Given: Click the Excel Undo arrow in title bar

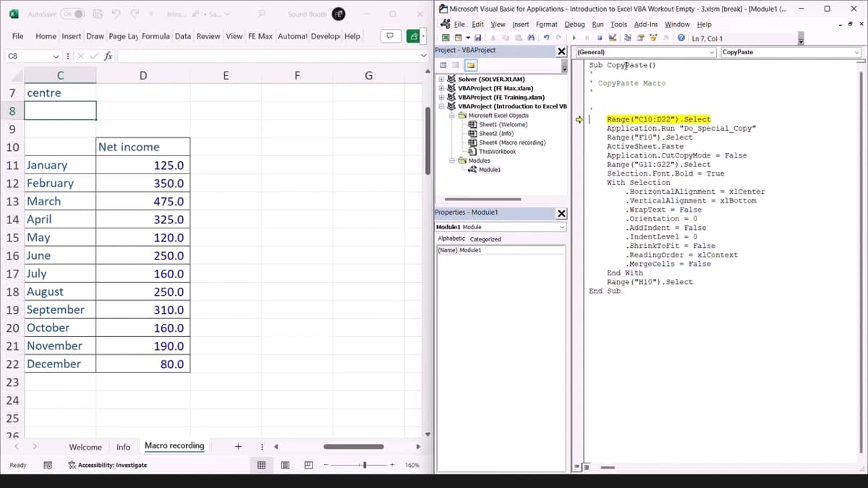Looking at the screenshot, I should (116, 14).
